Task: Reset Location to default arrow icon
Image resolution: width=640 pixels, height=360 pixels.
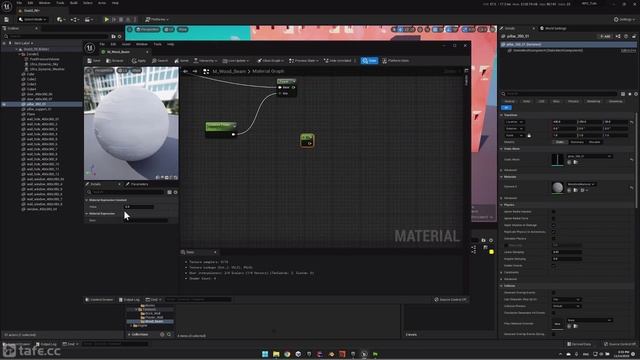Action: coord(631,122)
